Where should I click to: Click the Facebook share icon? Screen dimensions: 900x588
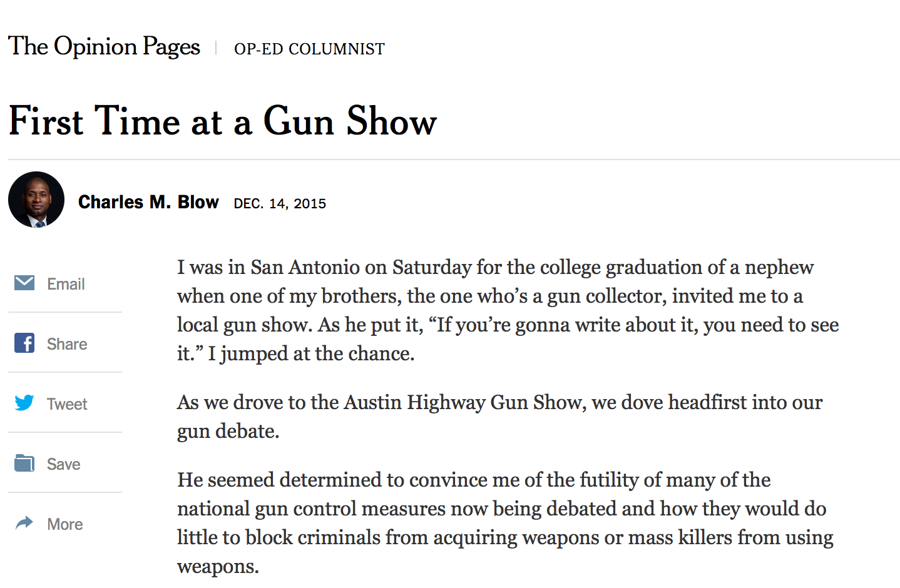pyautogui.click(x=24, y=343)
